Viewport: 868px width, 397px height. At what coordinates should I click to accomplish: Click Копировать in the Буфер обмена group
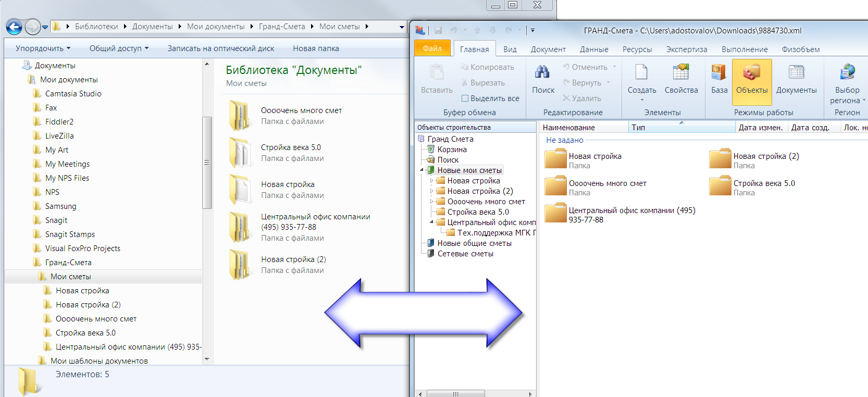pyautogui.click(x=487, y=67)
